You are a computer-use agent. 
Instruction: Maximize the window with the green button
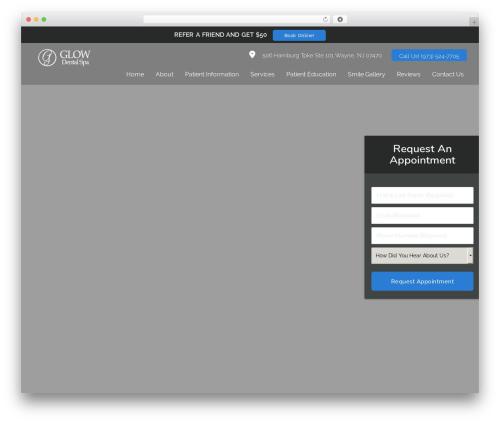(x=44, y=19)
